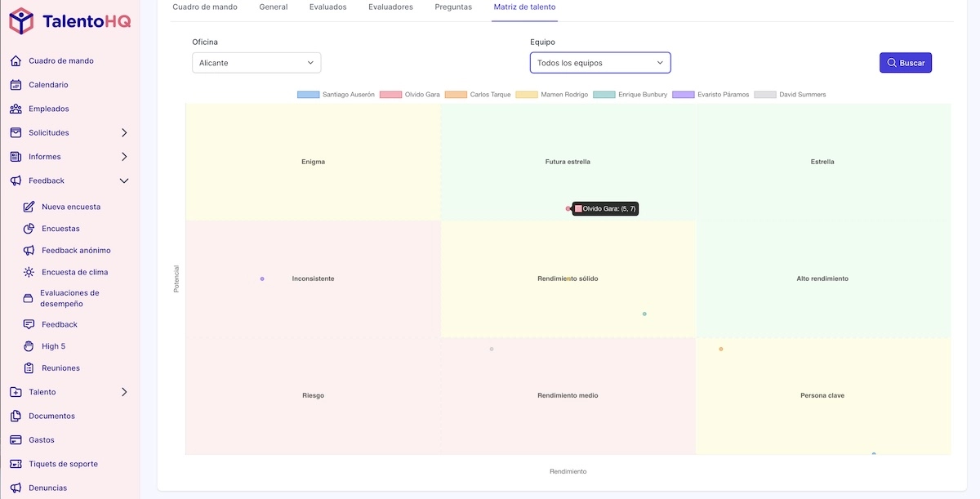Open the Oficina dropdown showing Alicante

pos(256,62)
